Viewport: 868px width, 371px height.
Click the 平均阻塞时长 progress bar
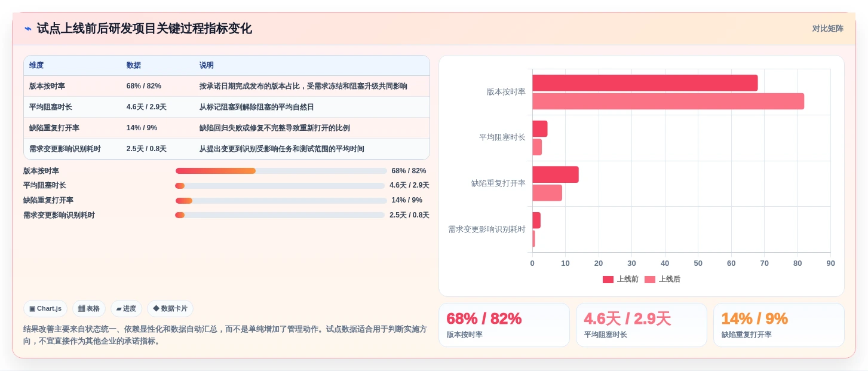click(x=280, y=186)
